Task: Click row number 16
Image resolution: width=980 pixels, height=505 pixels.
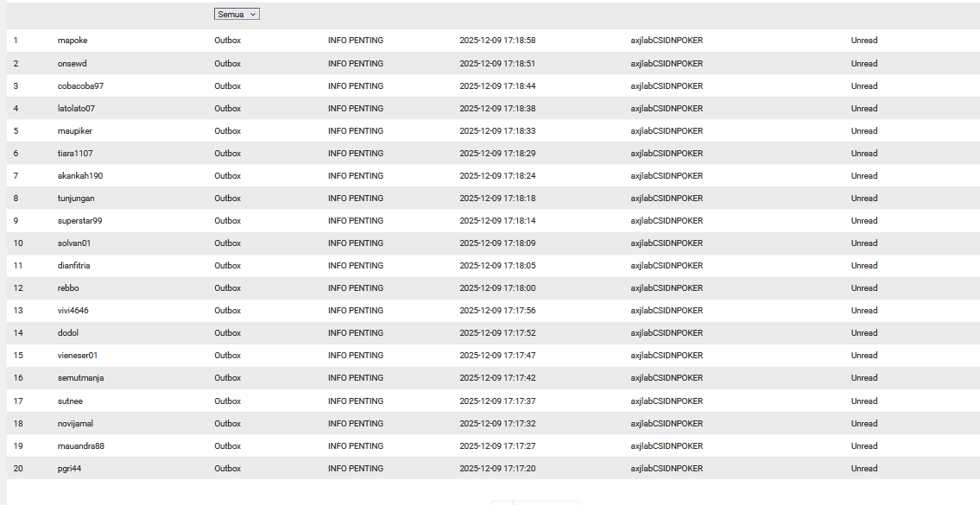Action: [x=18, y=379]
